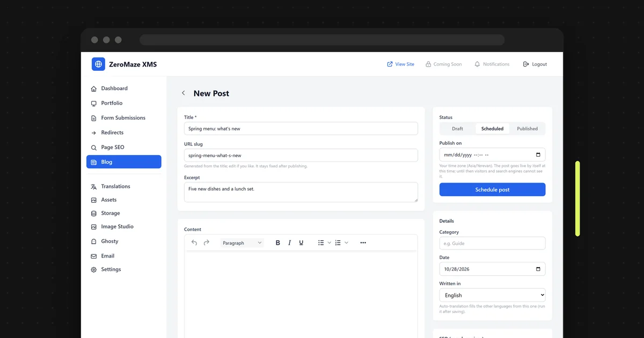The height and width of the screenshot is (338, 644).
Task: Open Dashboard in the sidebar
Action: pos(124,89)
